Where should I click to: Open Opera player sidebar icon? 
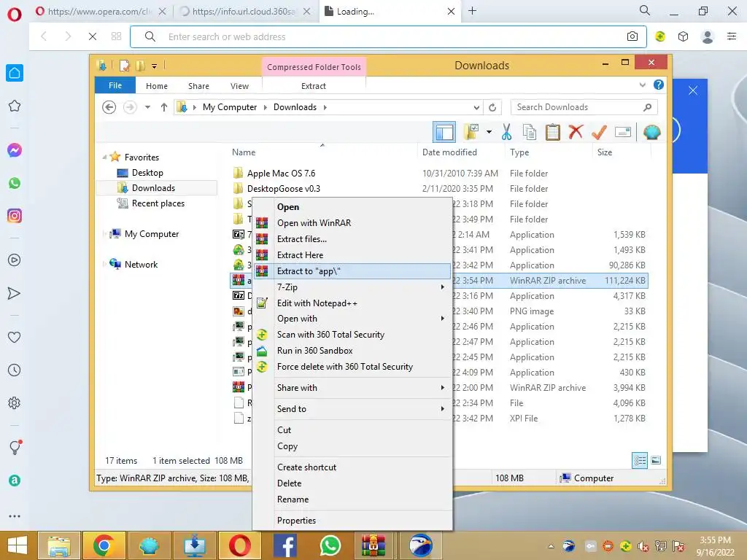tap(15, 260)
